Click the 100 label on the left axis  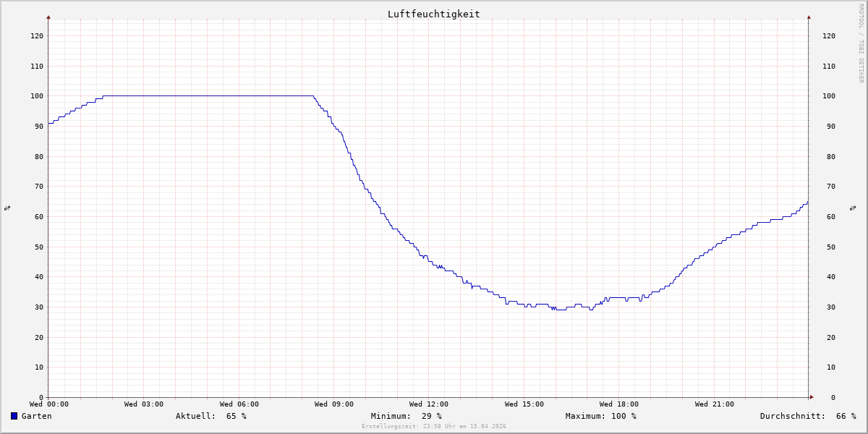point(36,96)
